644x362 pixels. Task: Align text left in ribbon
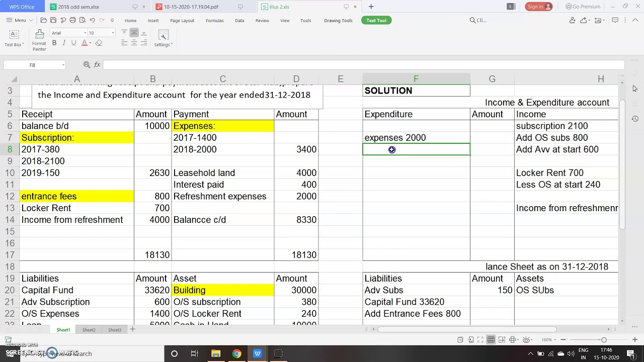(x=124, y=43)
